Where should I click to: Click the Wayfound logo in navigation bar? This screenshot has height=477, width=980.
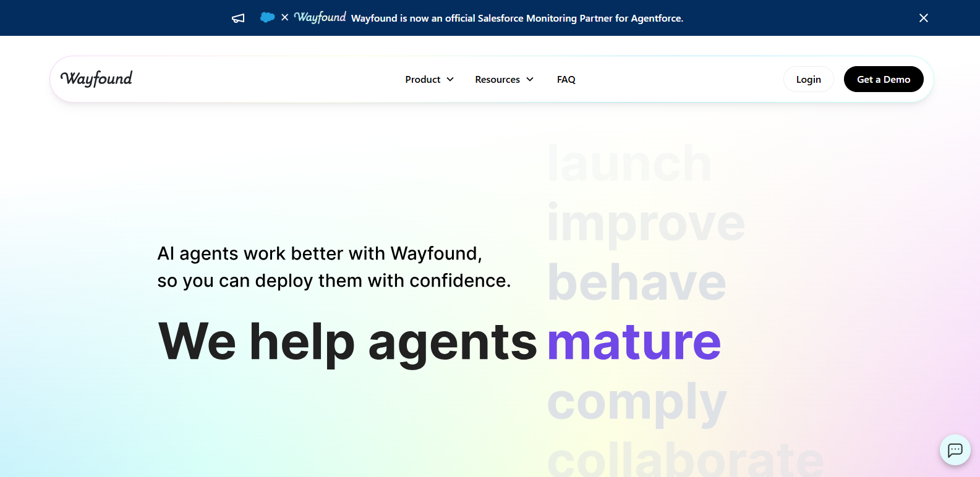click(x=96, y=78)
